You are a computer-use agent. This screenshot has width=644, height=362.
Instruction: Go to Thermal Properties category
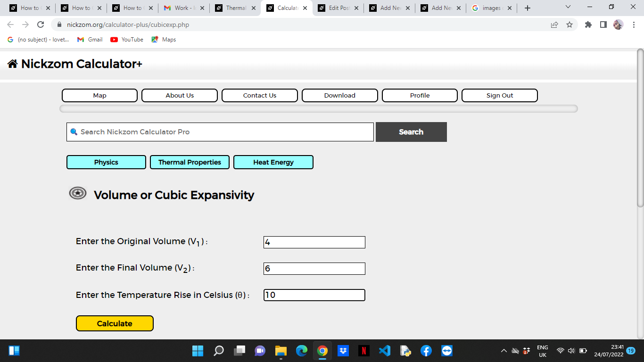tap(190, 162)
